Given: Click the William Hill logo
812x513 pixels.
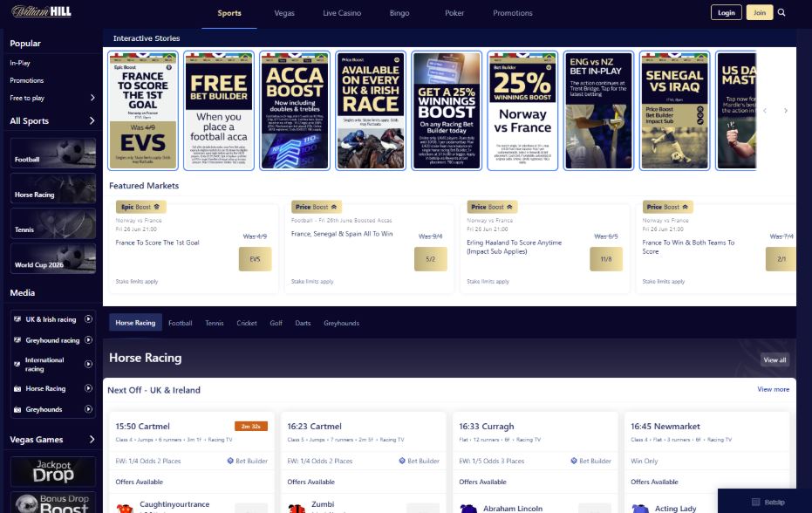Looking at the screenshot, I should click(x=42, y=11).
